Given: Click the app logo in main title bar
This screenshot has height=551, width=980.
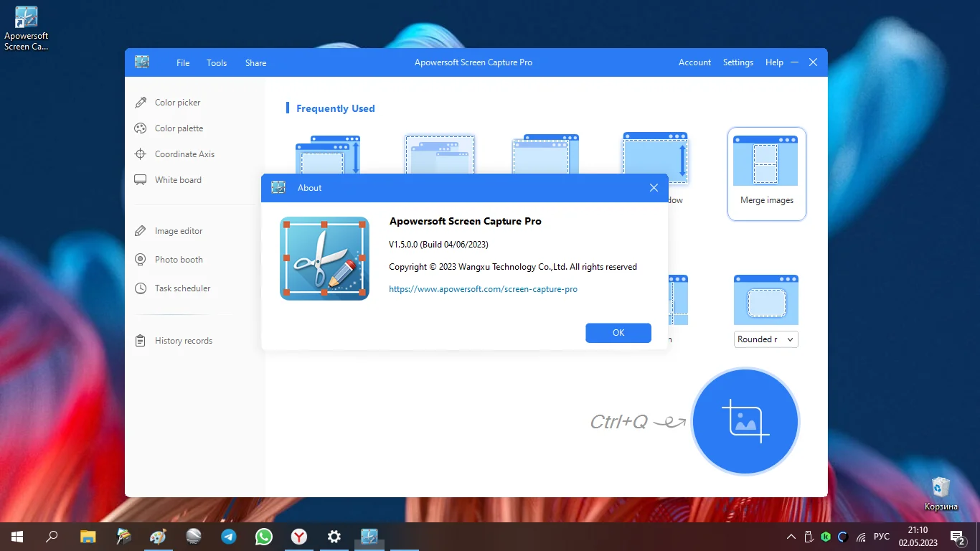Looking at the screenshot, I should pyautogui.click(x=142, y=62).
